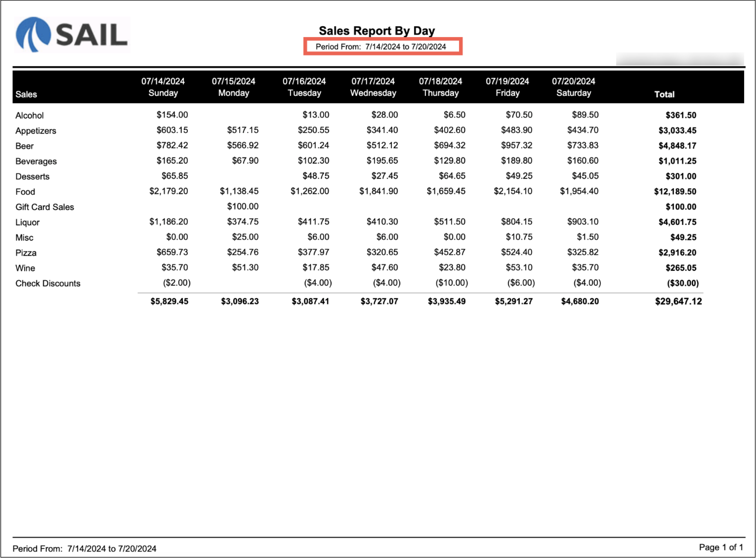
Task: Click Wine Monday value $51.30
Action: pyautogui.click(x=245, y=268)
